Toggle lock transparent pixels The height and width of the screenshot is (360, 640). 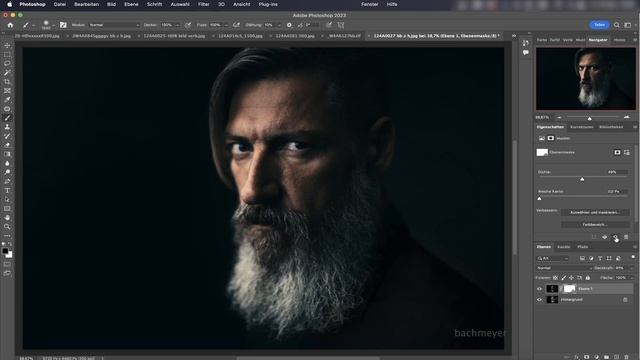coord(555,278)
